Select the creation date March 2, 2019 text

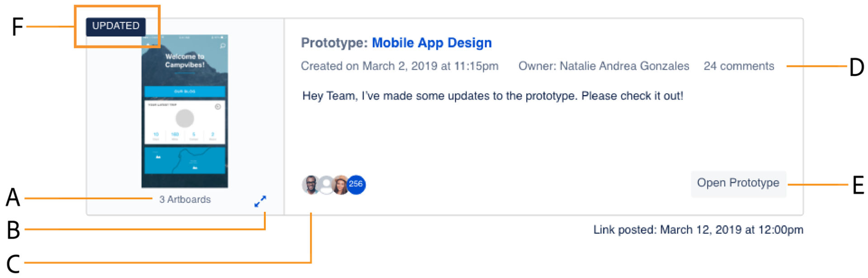(x=399, y=66)
